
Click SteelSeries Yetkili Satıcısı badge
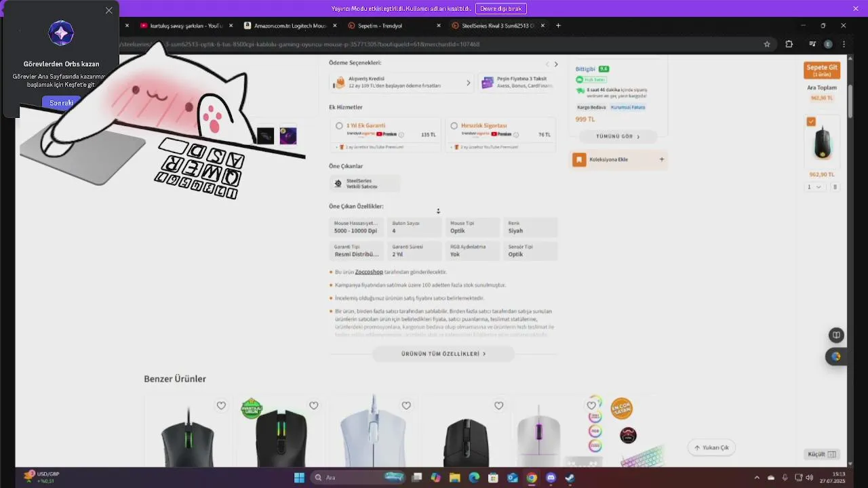pos(364,184)
